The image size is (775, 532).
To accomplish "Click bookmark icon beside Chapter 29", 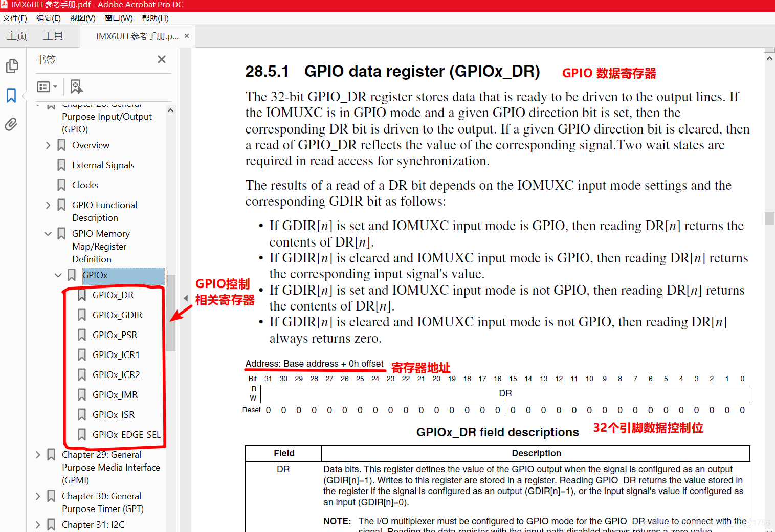I will click(x=51, y=455).
